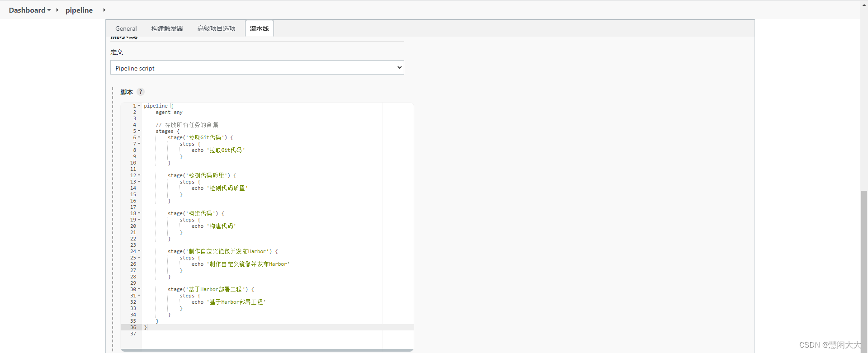This screenshot has width=868, height=353.
Task: Switch to the 构建触发器 tab
Action: 167,28
